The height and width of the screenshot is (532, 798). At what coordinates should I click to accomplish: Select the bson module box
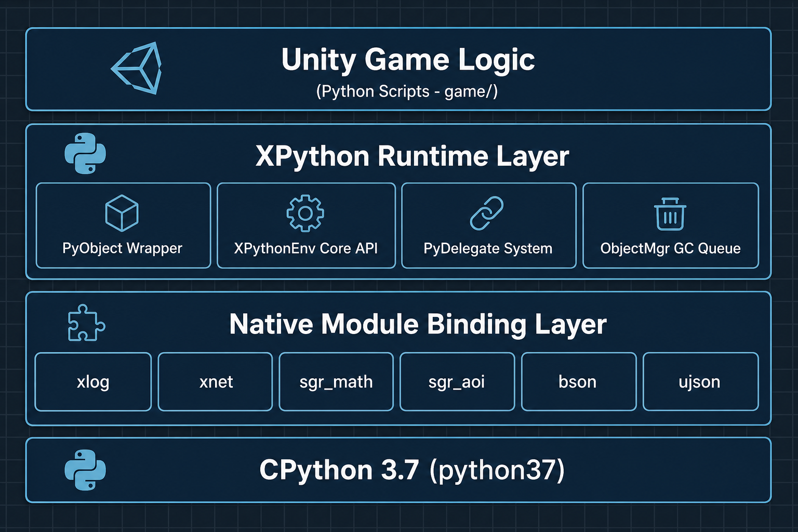coord(579,382)
